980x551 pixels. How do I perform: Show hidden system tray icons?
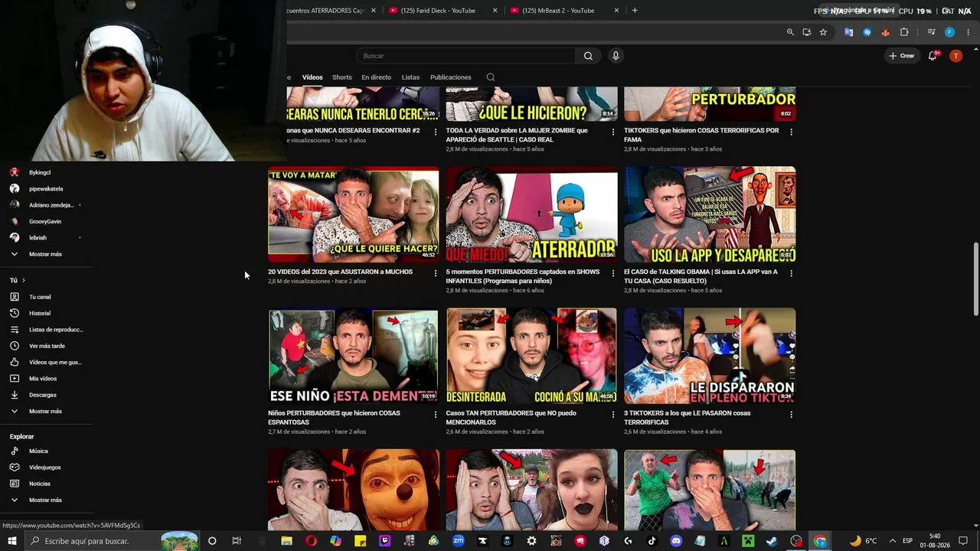[892, 541]
